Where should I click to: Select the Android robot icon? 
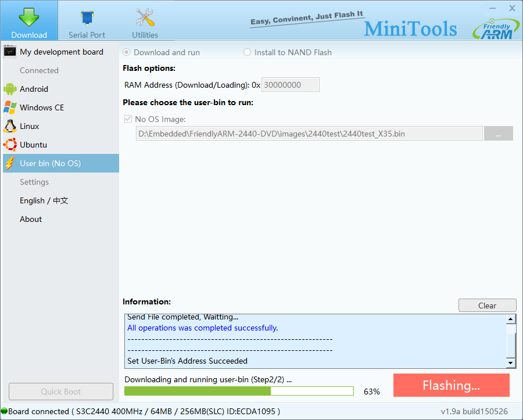point(10,89)
